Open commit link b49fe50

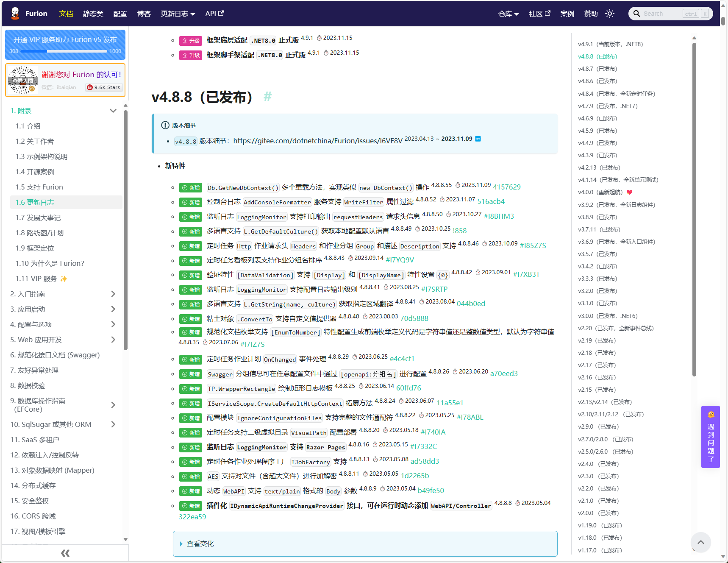(x=431, y=491)
